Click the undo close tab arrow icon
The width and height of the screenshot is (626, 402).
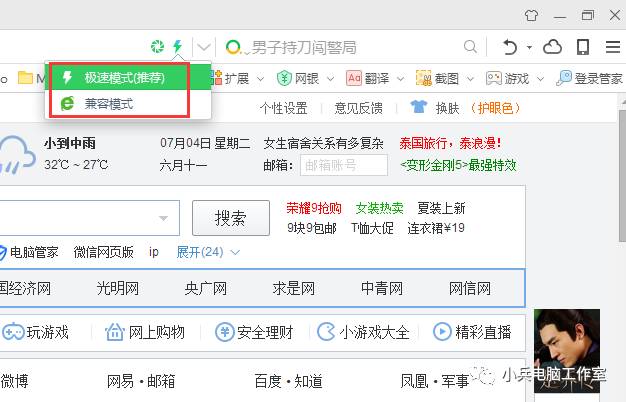(x=509, y=47)
